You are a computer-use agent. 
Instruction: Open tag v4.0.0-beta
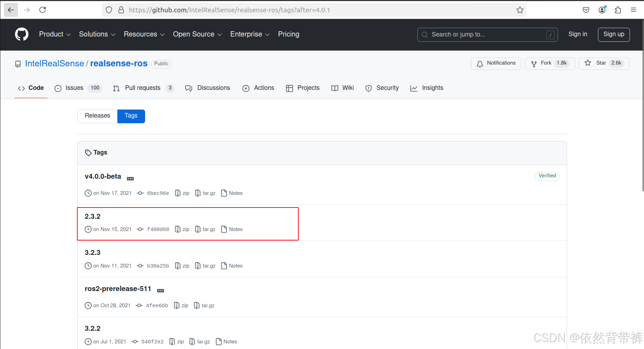coord(103,177)
